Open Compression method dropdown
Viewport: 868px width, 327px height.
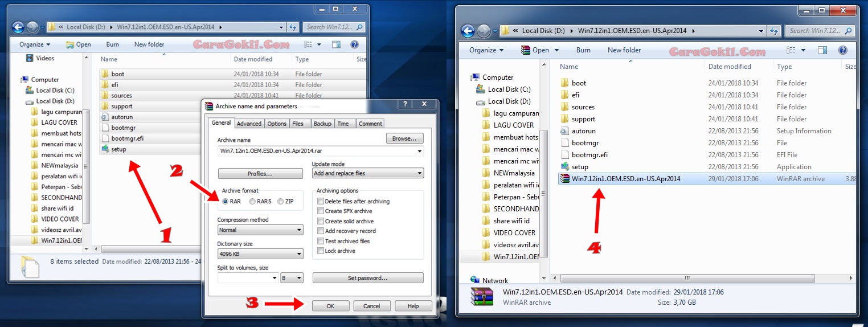(x=260, y=230)
